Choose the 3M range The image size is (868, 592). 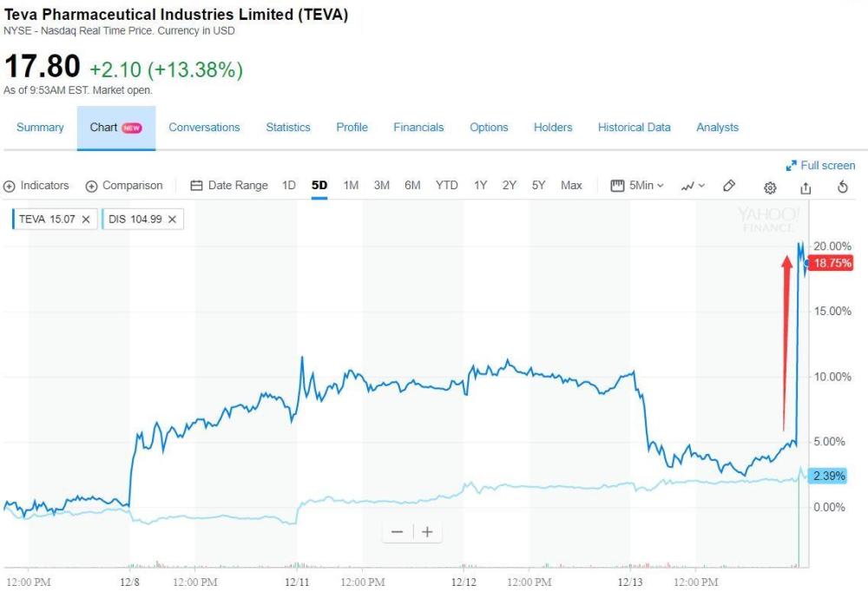(382, 186)
